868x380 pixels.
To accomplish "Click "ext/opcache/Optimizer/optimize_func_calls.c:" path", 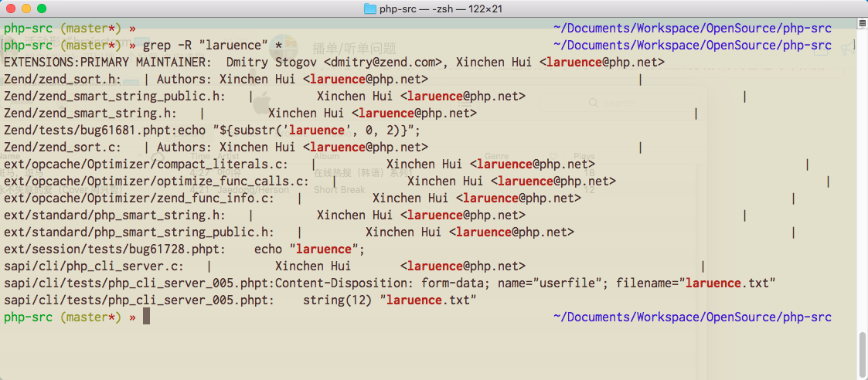I will click(157, 182).
